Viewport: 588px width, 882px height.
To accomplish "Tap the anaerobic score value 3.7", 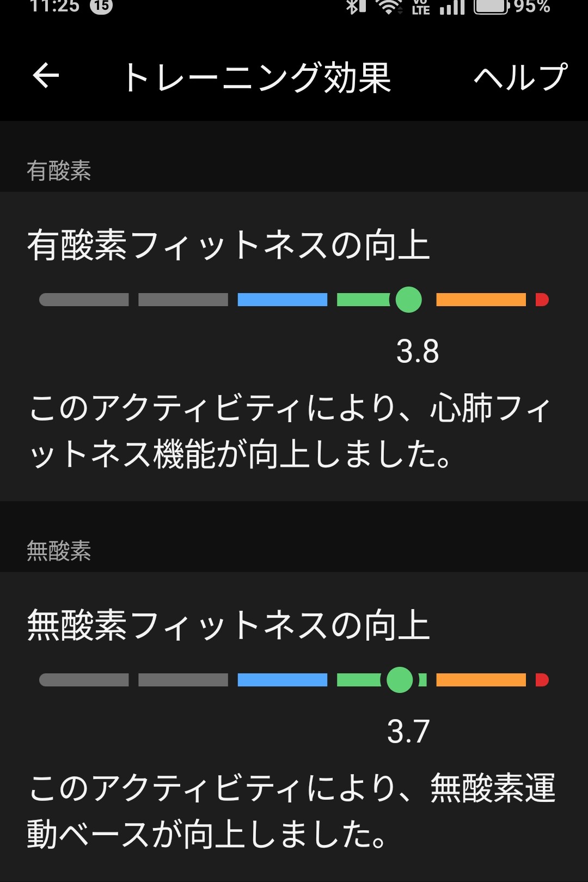I will point(408,732).
